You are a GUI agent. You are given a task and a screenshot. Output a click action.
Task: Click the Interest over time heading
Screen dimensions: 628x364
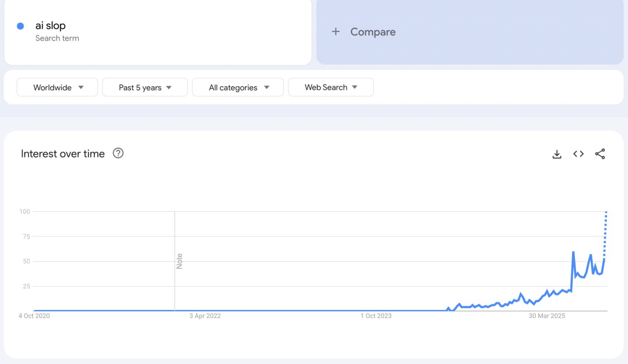click(63, 154)
